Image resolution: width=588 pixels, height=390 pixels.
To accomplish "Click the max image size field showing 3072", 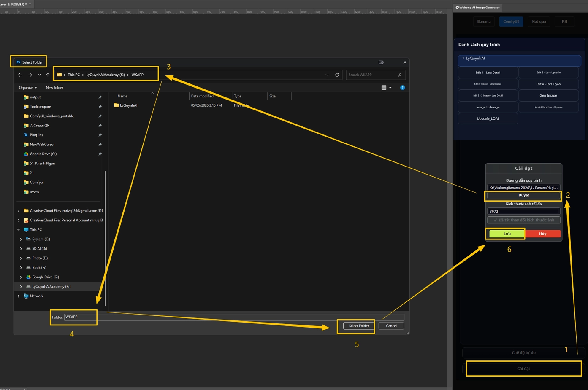I will [x=524, y=211].
